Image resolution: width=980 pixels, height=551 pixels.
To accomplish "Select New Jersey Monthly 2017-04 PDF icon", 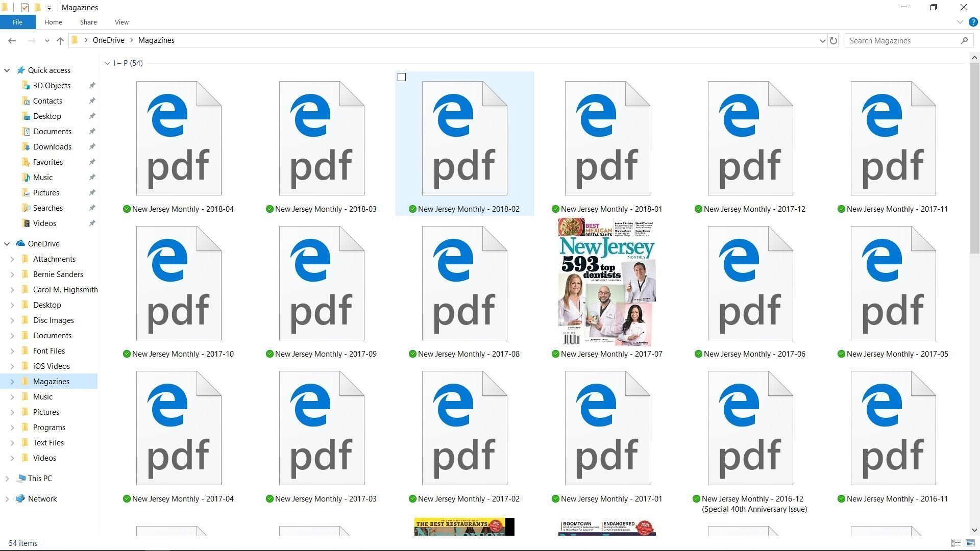I will (179, 428).
